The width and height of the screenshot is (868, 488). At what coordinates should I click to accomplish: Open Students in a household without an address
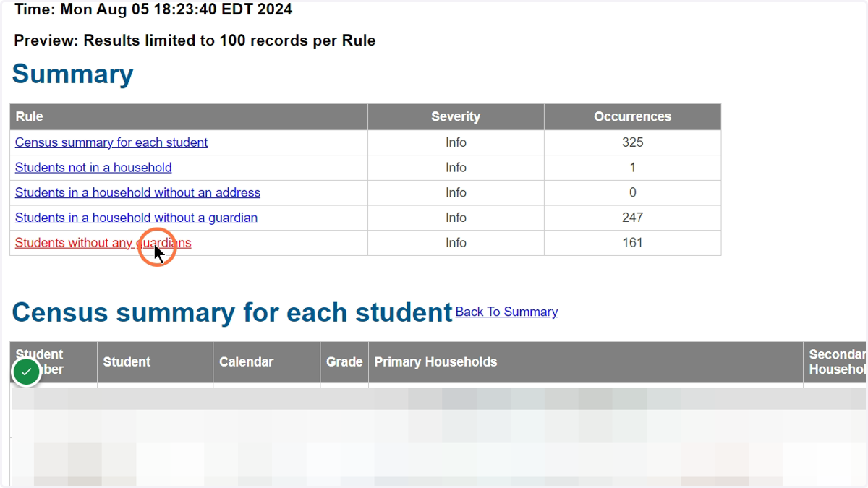(137, 193)
